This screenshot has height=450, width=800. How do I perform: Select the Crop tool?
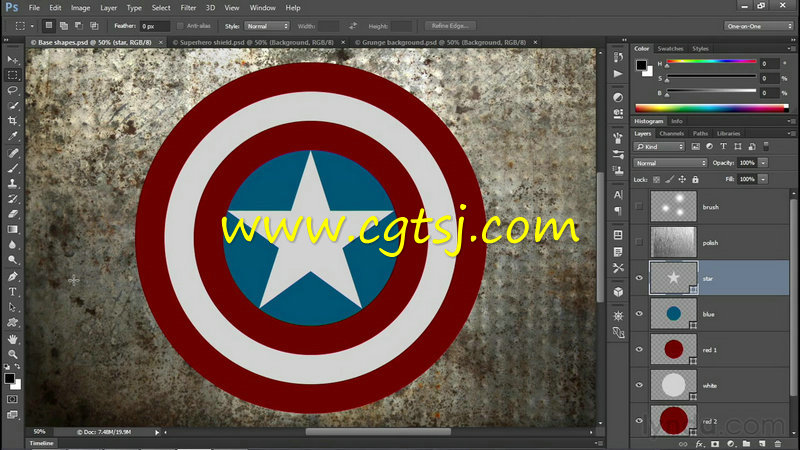pos(13,121)
